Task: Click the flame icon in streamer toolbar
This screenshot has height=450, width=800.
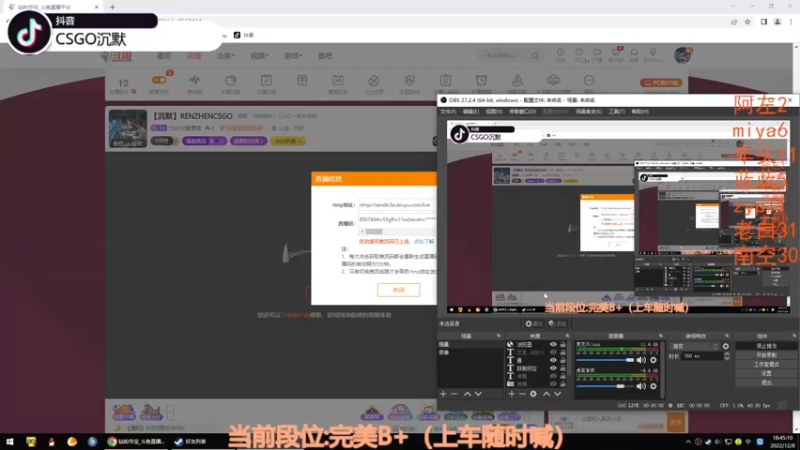Action: [x=373, y=80]
